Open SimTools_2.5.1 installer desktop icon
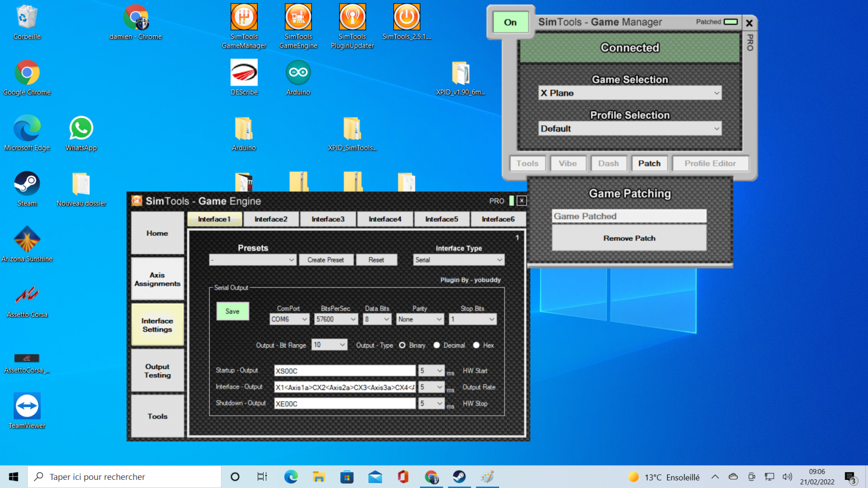Image resolution: width=868 pixels, height=488 pixels. (407, 22)
